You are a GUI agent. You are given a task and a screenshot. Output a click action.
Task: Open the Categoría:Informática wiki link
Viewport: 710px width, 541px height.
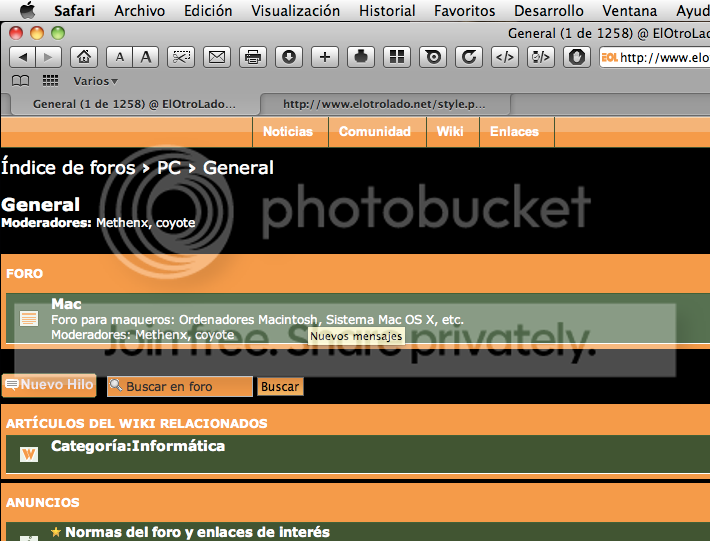coord(138,446)
